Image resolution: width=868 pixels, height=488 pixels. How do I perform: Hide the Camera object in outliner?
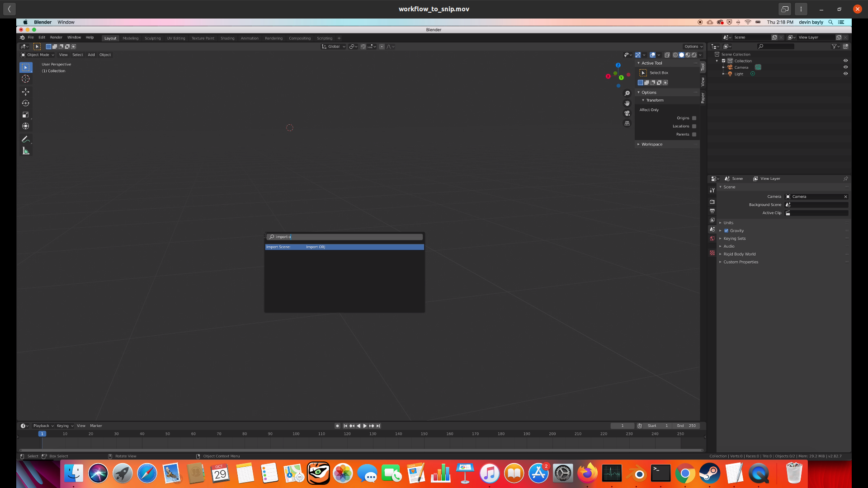(x=845, y=67)
